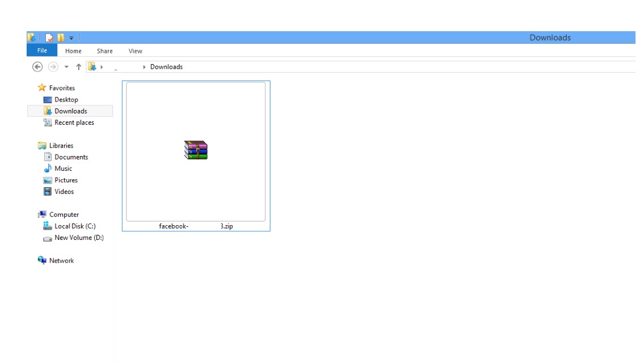This screenshot has height=363, width=644.
Task: Select Downloads in the Favorites list
Action: pos(71,111)
